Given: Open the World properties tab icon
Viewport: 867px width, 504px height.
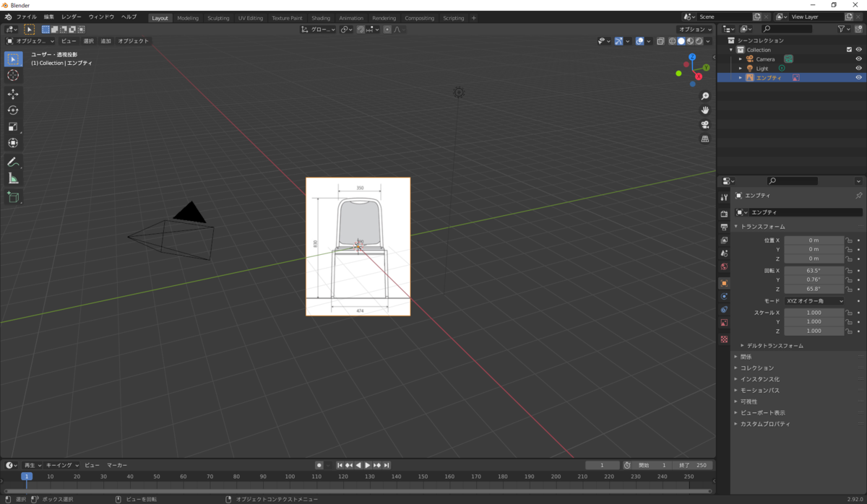Looking at the screenshot, I should click(724, 266).
